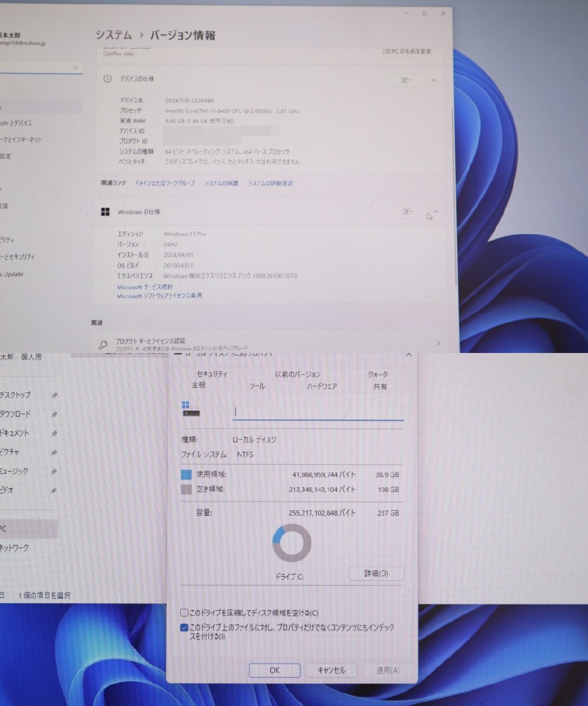Click the Windows logo beside Windows の仕様

click(x=106, y=212)
